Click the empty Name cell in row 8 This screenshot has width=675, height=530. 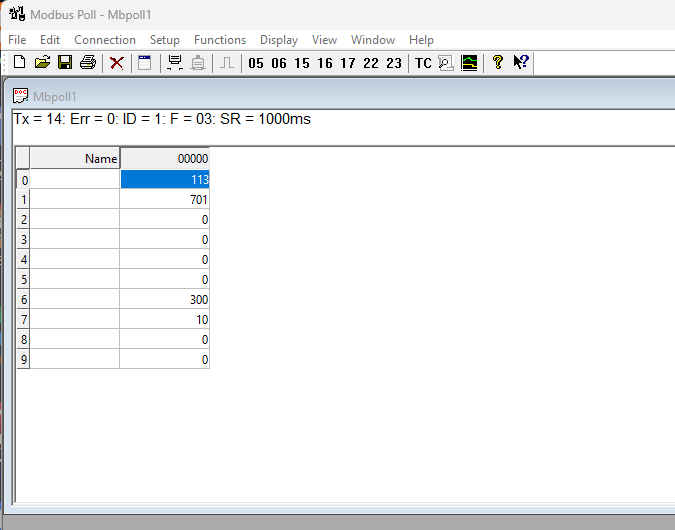[74, 339]
